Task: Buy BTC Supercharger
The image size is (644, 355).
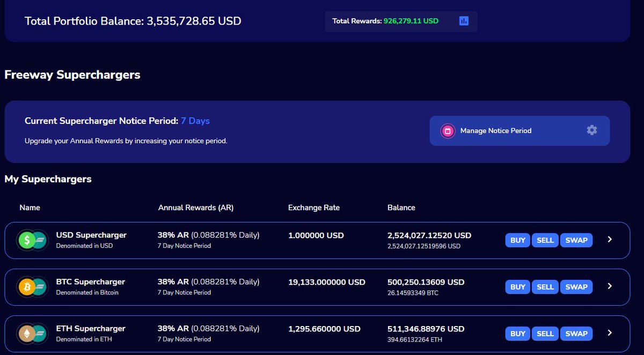Action: point(518,287)
